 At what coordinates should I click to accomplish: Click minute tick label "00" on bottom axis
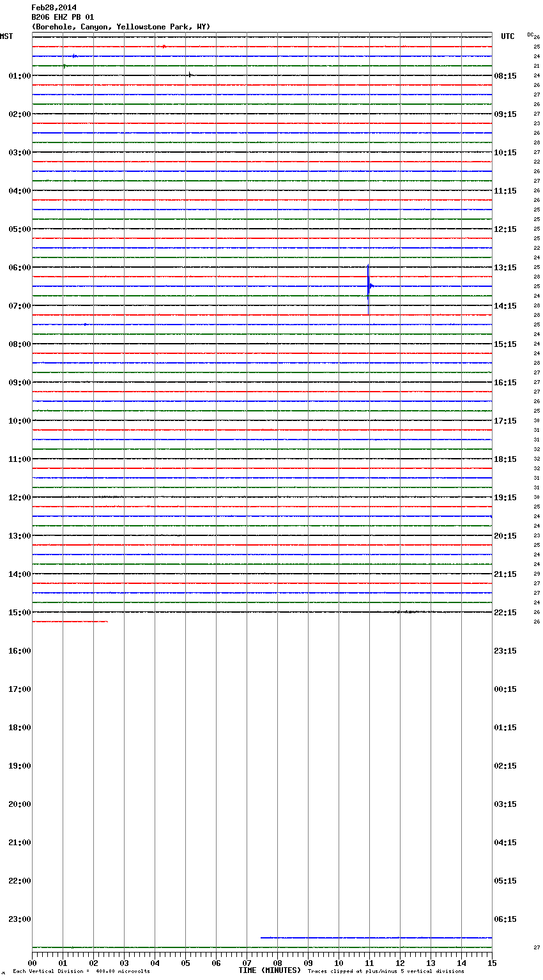pyautogui.click(x=32, y=963)
